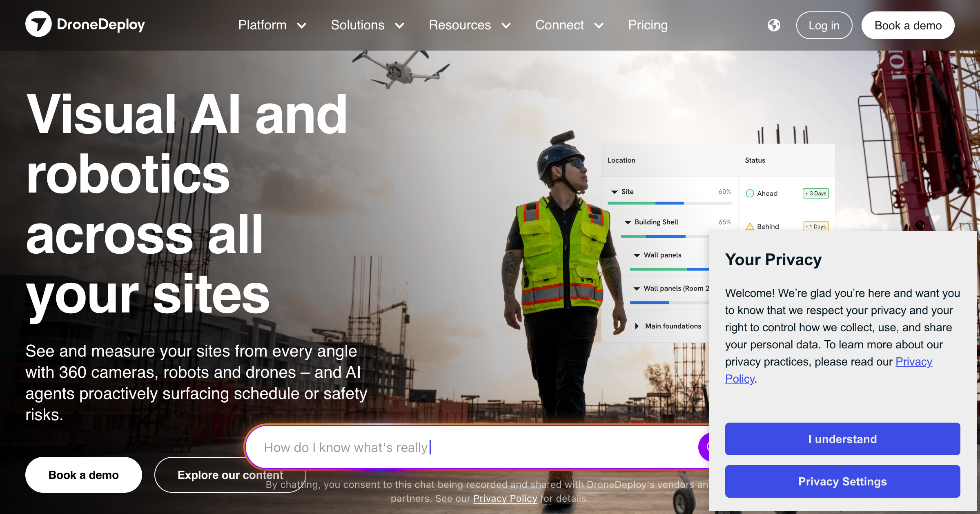This screenshot has height=514, width=980.
Task: Expand the Connect menu chevron
Action: [x=599, y=26]
